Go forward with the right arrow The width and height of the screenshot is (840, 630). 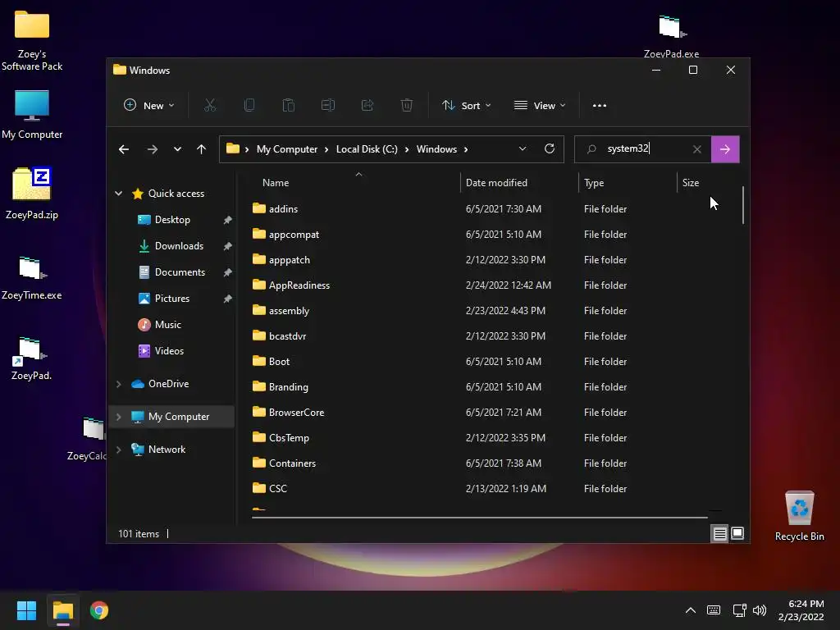click(x=152, y=149)
